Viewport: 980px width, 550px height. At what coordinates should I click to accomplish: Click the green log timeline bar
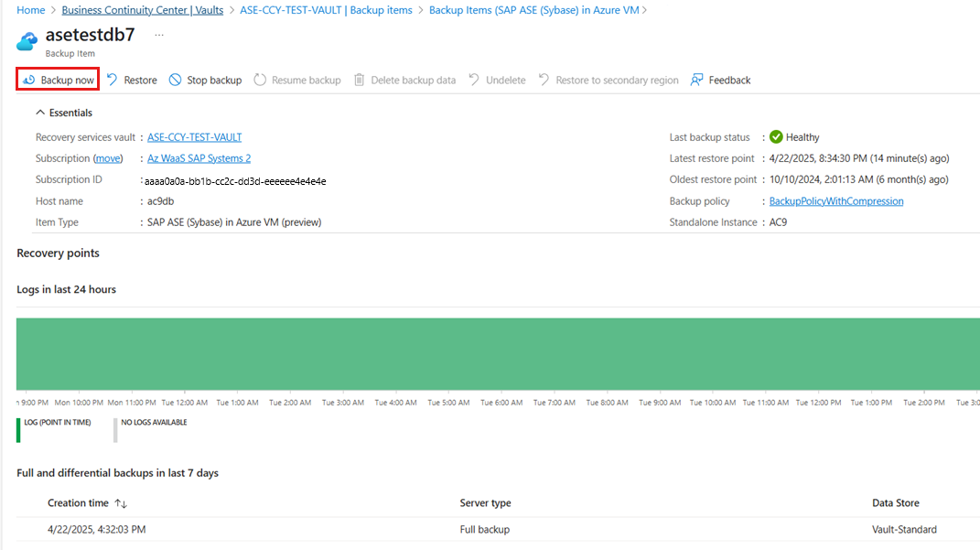pos(498,354)
